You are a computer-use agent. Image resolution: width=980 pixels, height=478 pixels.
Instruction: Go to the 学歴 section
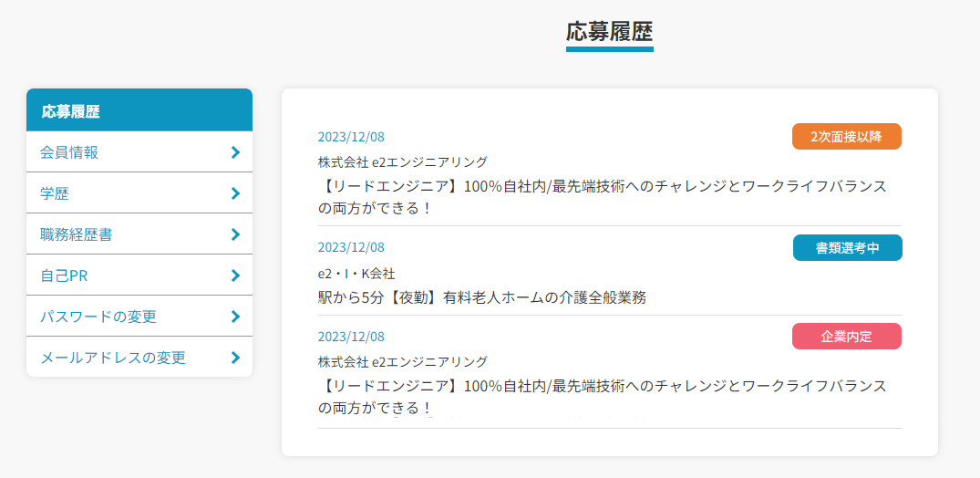pyautogui.click(x=139, y=192)
